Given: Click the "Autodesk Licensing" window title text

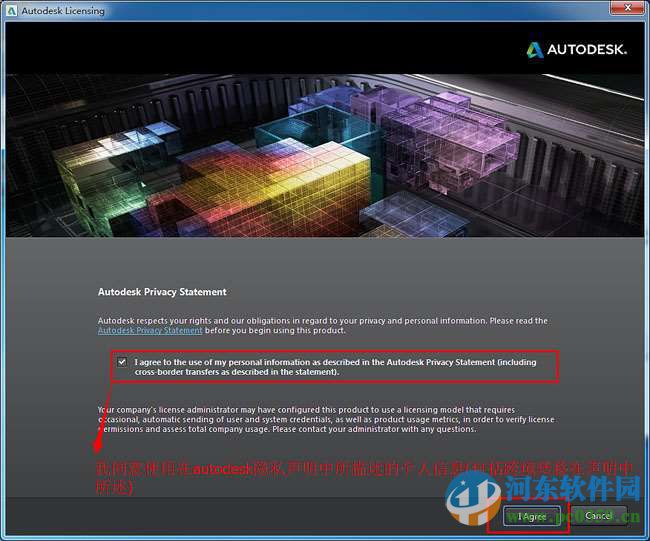Looking at the screenshot, I should pyautogui.click(x=63, y=11).
